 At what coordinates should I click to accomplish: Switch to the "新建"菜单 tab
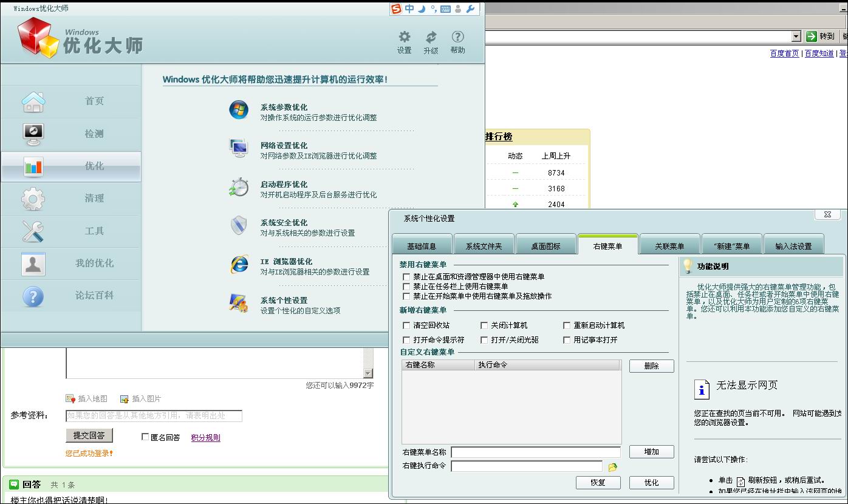(731, 244)
